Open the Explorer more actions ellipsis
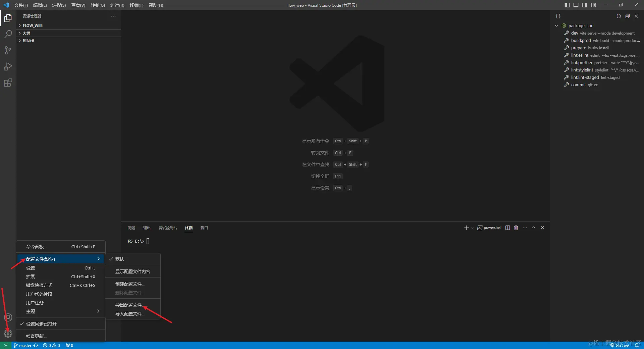This screenshot has width=644, height=349. point(113,16)
